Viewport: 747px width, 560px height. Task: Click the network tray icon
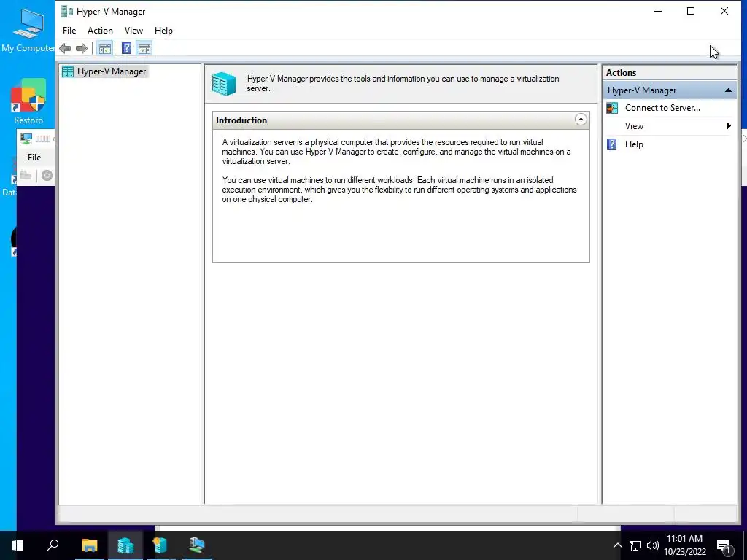[635, 545]
